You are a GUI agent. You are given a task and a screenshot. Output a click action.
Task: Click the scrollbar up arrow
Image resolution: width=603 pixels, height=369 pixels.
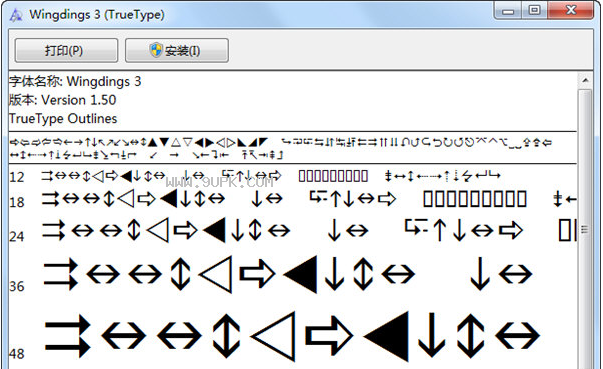(585, 80)
